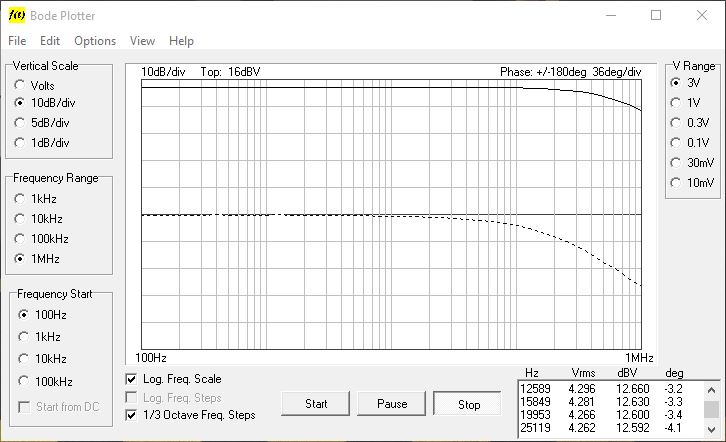726x442 pixels.
Task: Click the 4.281 Vrms value
Action: point(582,402)
